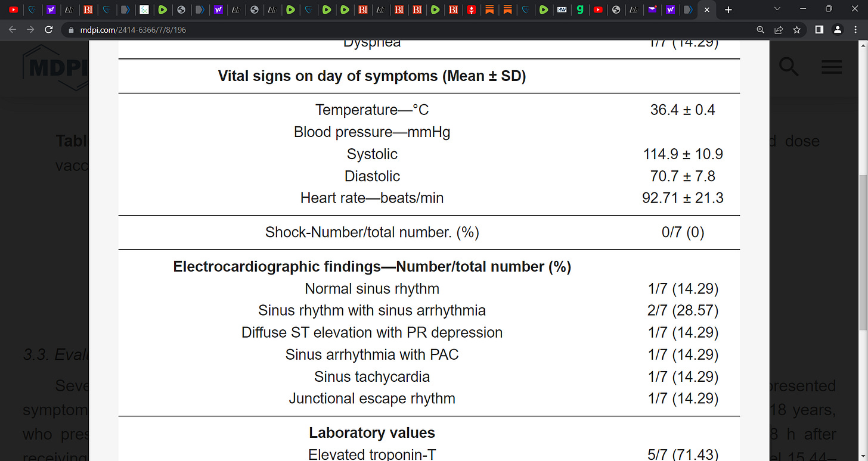Click the 'Junctional escape rhythm' label
Image resolution: width=868 pixels, height=461 pixels.
click(x=372, y=399)
